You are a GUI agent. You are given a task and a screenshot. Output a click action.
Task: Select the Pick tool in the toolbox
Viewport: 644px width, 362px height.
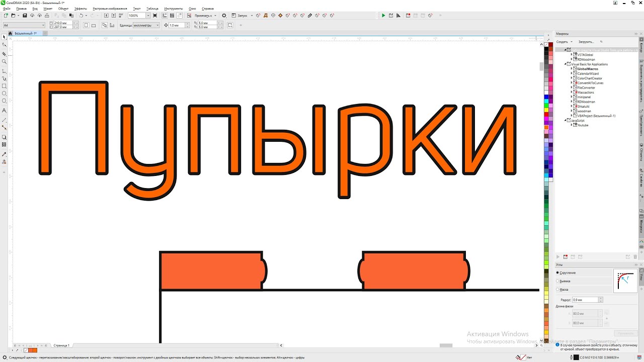point(5,37)
